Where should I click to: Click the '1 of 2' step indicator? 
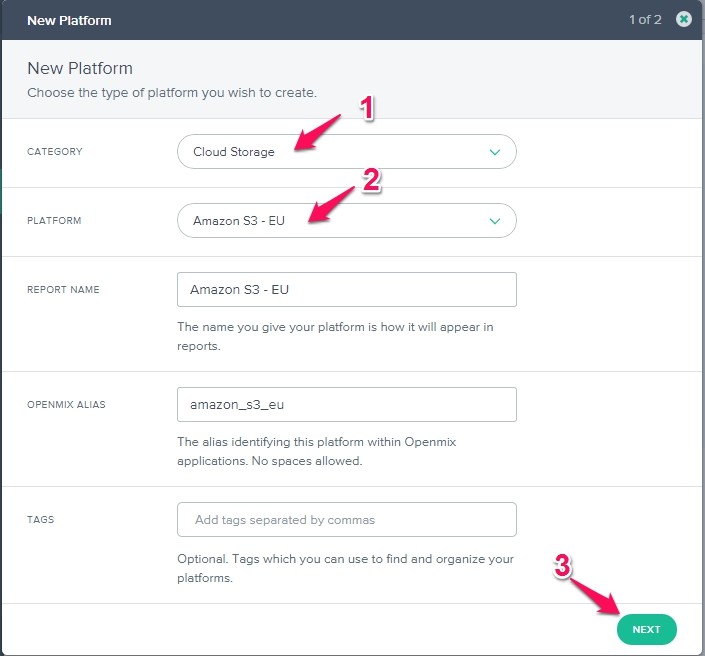coord(645,20)
